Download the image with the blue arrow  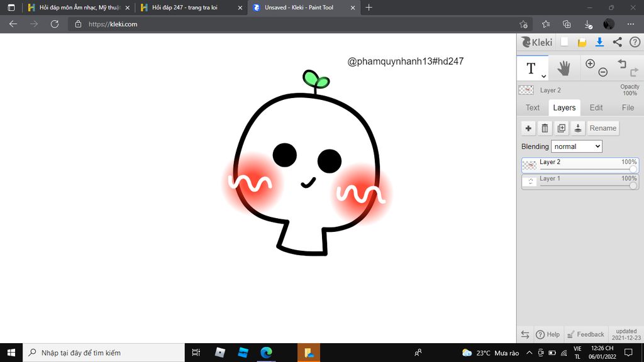pyautogui.click(x=599, y=42)
